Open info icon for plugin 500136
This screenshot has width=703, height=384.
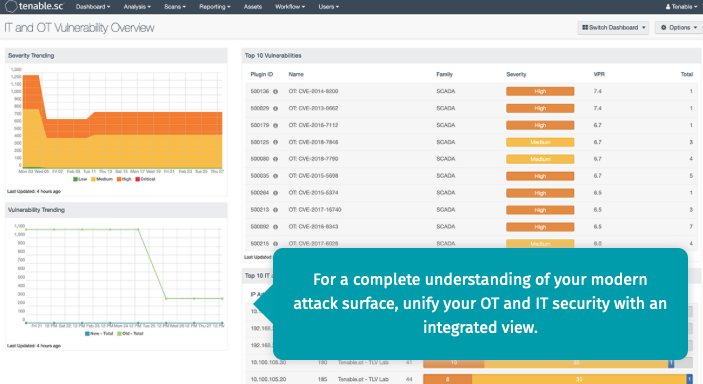[x=275, y=92]
